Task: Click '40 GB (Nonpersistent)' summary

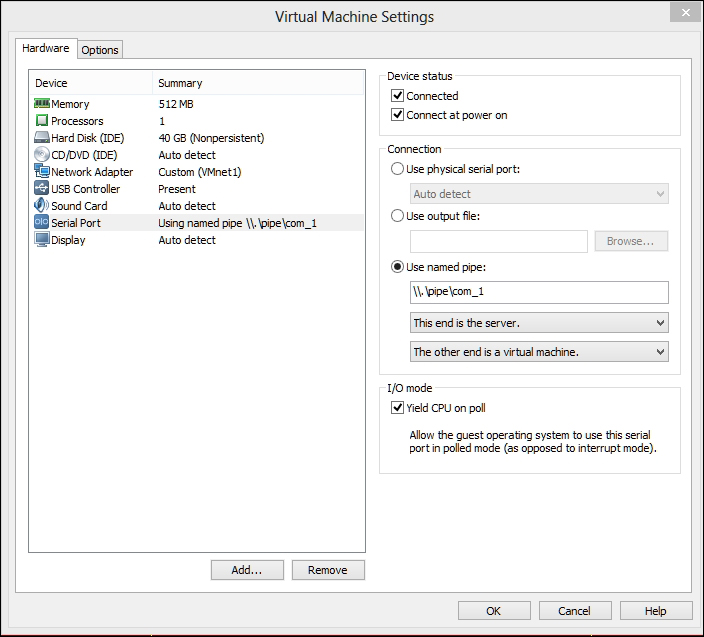Action: pyautogui.click(x=211, y=138)
